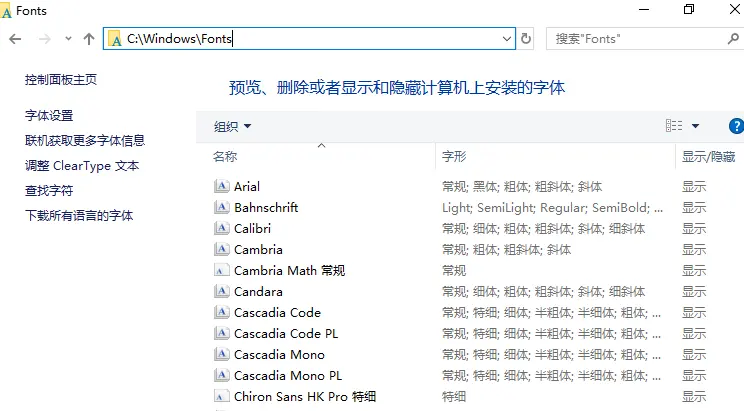Click Arial's font styles cell
744x411 pixels.
522,187
